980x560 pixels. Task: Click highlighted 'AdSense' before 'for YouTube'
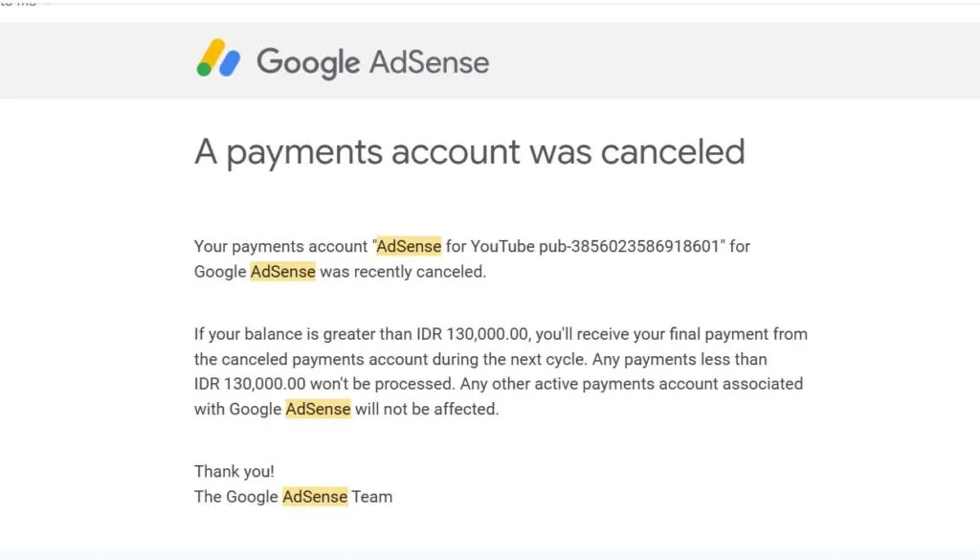[x=409, y=246]
